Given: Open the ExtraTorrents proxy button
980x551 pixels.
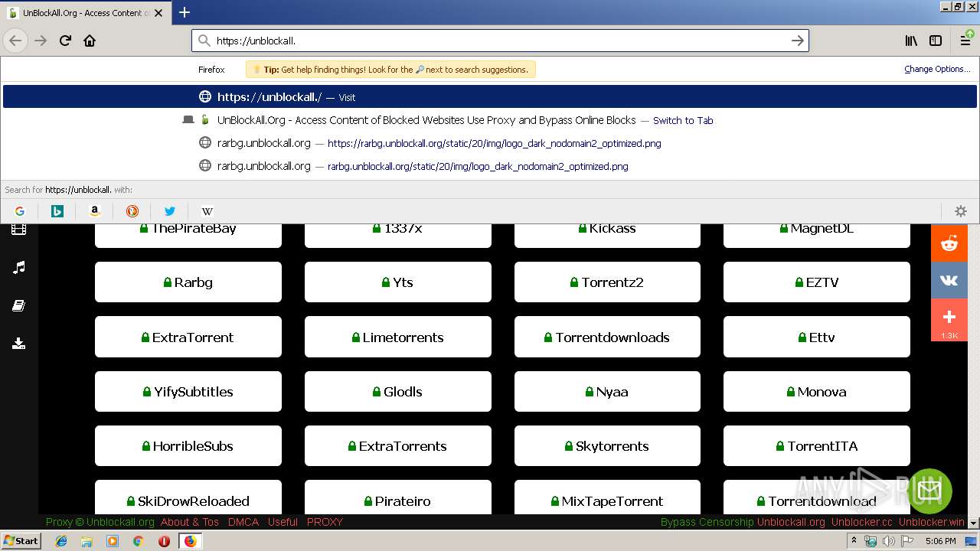Looking at the screenshot, I should tap(398, 445).
